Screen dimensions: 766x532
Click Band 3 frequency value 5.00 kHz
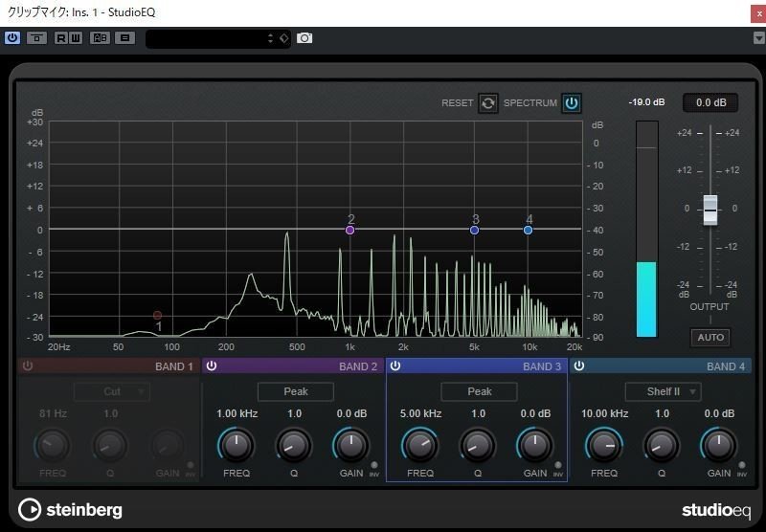(420, 413)
